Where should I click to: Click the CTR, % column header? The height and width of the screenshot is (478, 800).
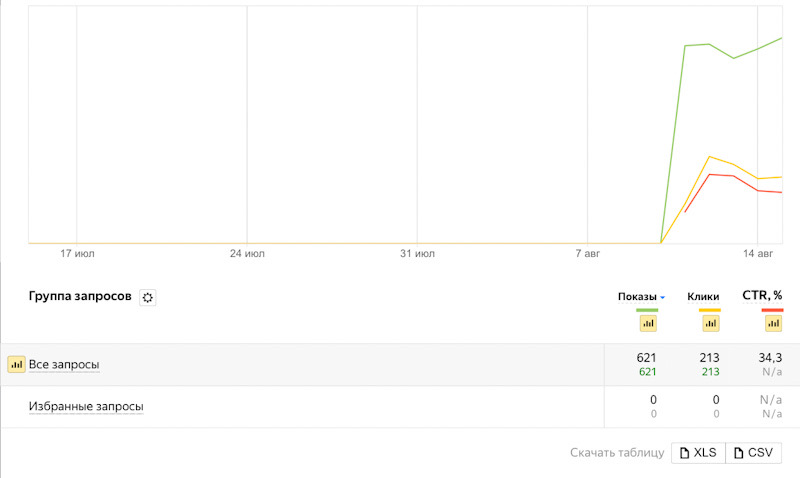[x=762, y=296]
